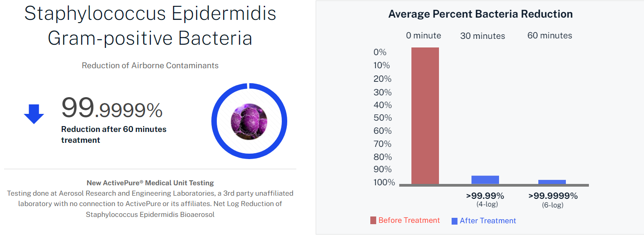Click the New ActivePure Medical Unit Testing text
This screenshot has height=235, width=644.
tap(150, 183)
